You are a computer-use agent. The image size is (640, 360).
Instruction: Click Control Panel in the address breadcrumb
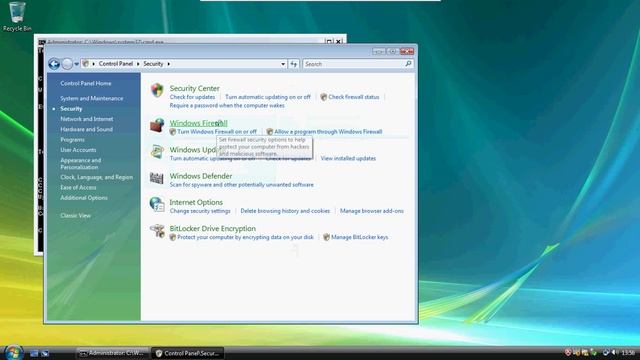(116, 64)
